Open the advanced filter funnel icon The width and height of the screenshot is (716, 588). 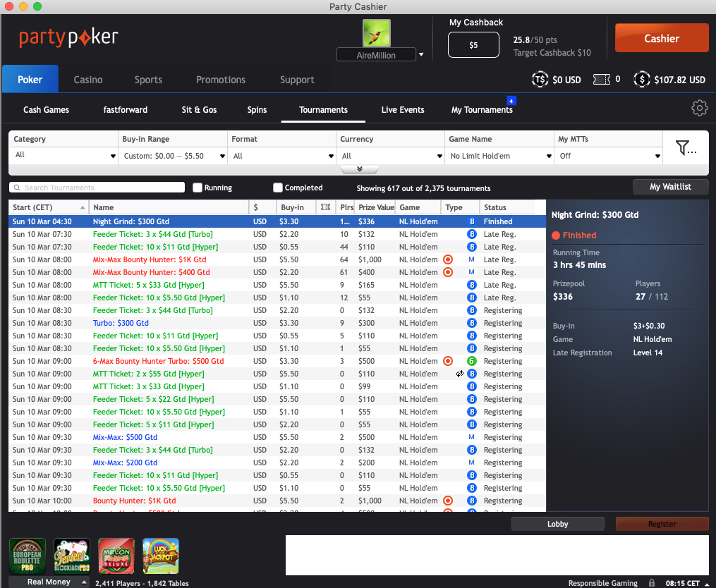tap(686, 147)
